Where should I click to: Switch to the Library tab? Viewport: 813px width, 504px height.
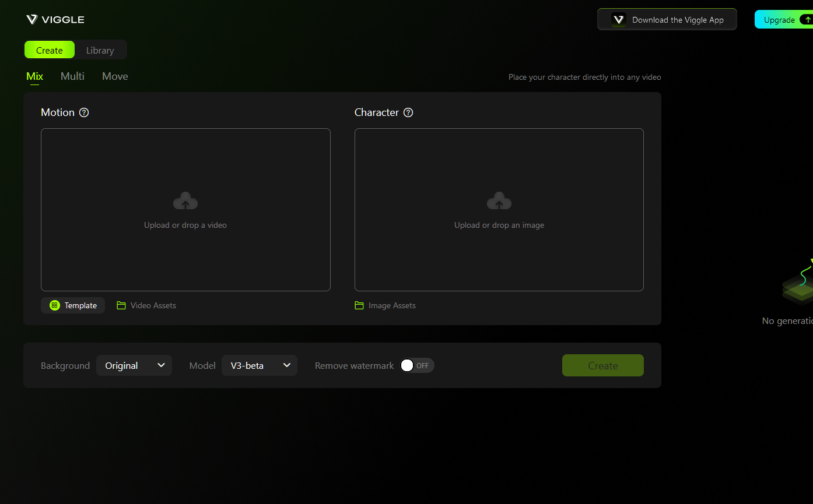(x=100, y=50)
